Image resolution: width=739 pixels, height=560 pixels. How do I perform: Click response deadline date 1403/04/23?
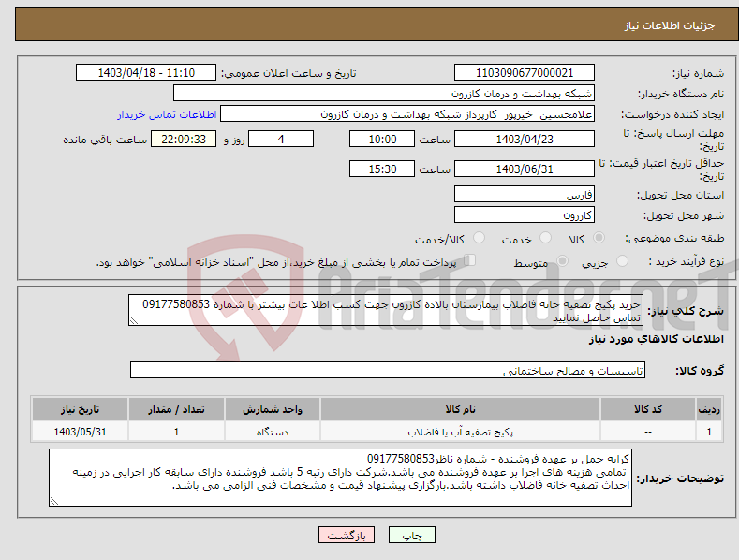click(x=525, y=139)
